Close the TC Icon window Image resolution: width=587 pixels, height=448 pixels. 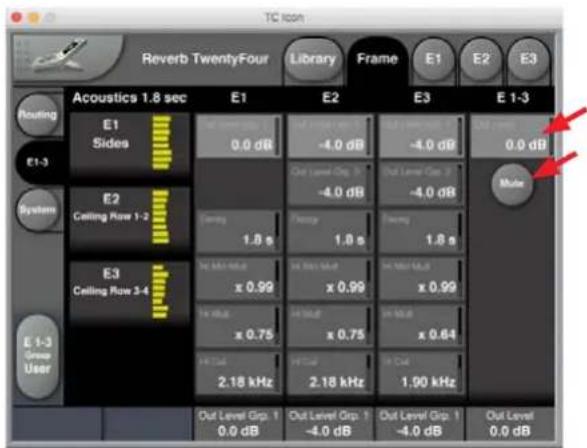(x=16, y=17)
